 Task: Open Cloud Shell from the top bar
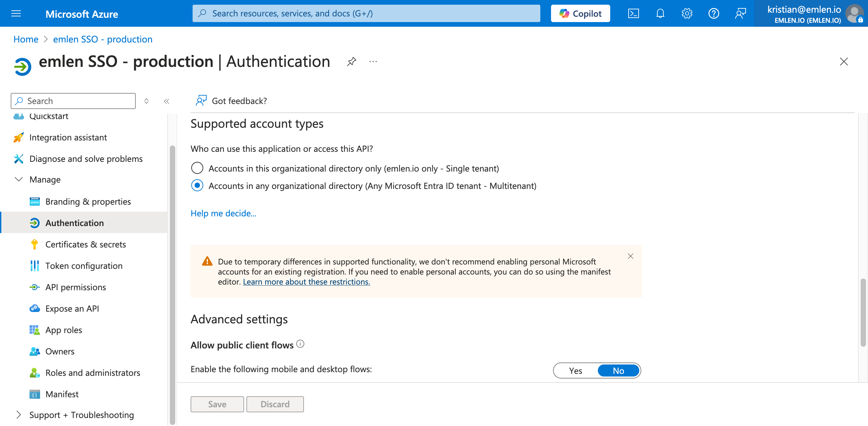633,13
